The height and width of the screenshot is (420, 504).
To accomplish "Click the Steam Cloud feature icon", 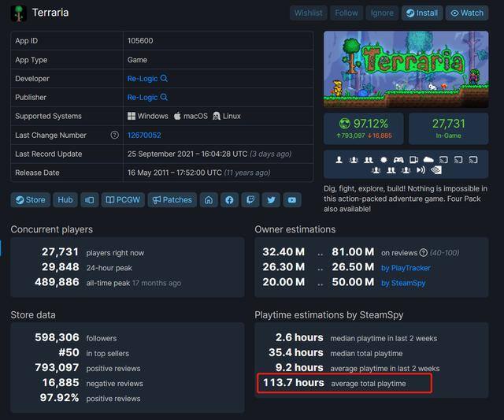I will (428, 159).
